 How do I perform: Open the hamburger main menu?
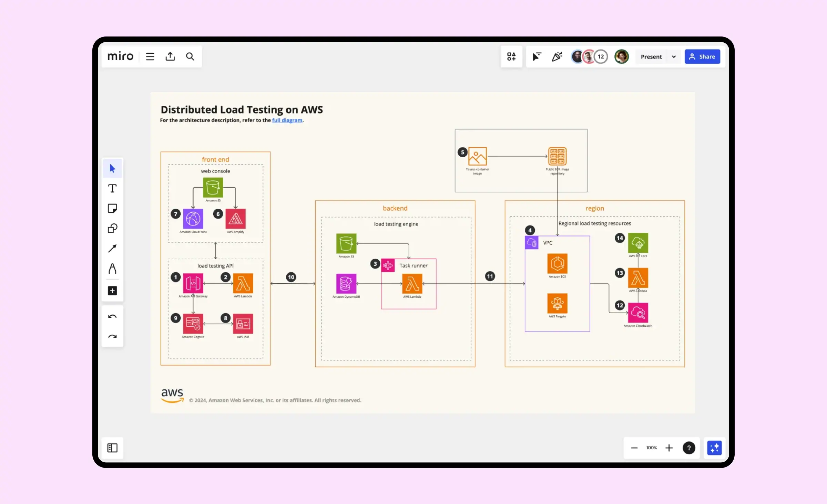pos(150,56)
